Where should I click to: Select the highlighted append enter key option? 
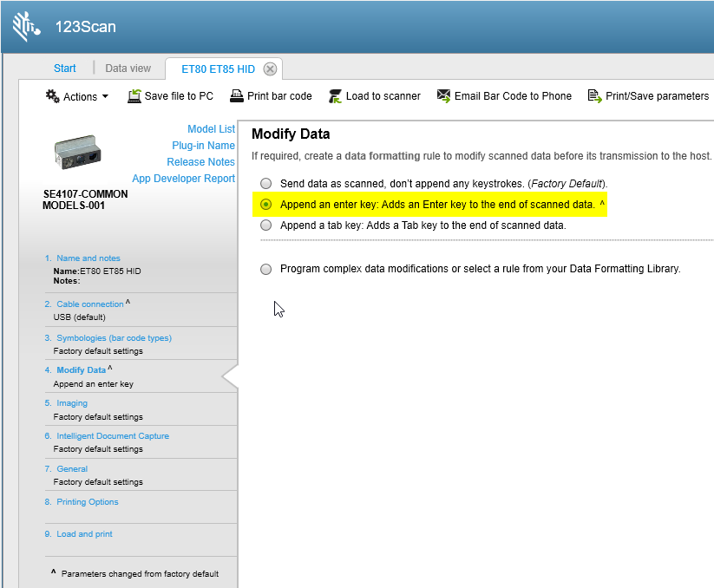click(x=265, y=205)
